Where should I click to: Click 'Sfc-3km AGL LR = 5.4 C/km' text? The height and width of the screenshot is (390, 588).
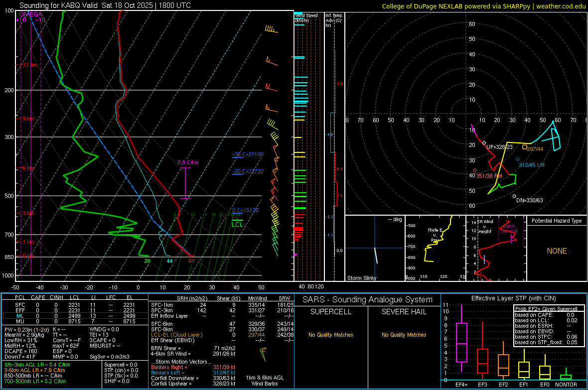click(x=37, y=365)
